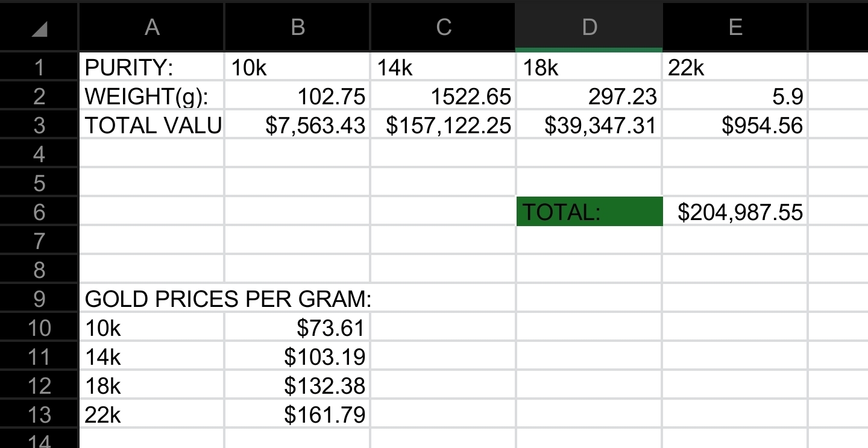Select row 4 header
Viewport: 868px width, 448px height.
pos(39,154)
